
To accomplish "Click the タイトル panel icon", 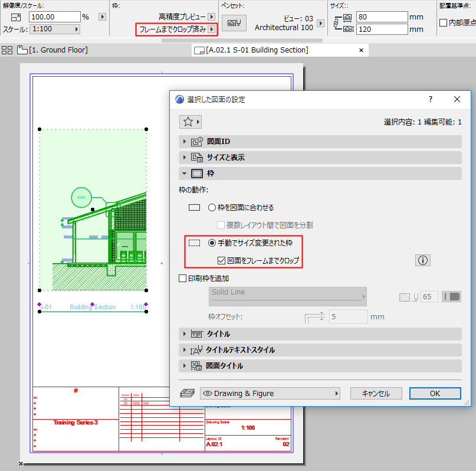I will (x=196, y=334).
